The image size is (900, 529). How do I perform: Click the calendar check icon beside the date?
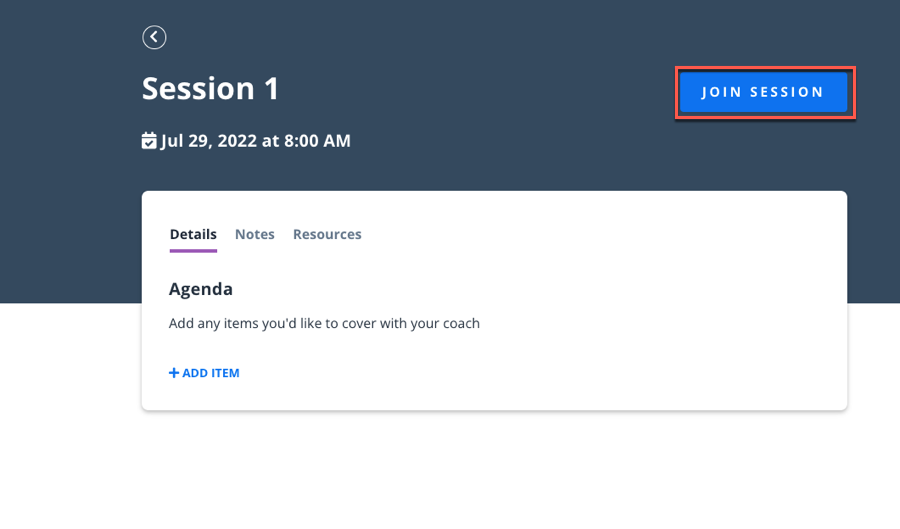coord(149,141)
